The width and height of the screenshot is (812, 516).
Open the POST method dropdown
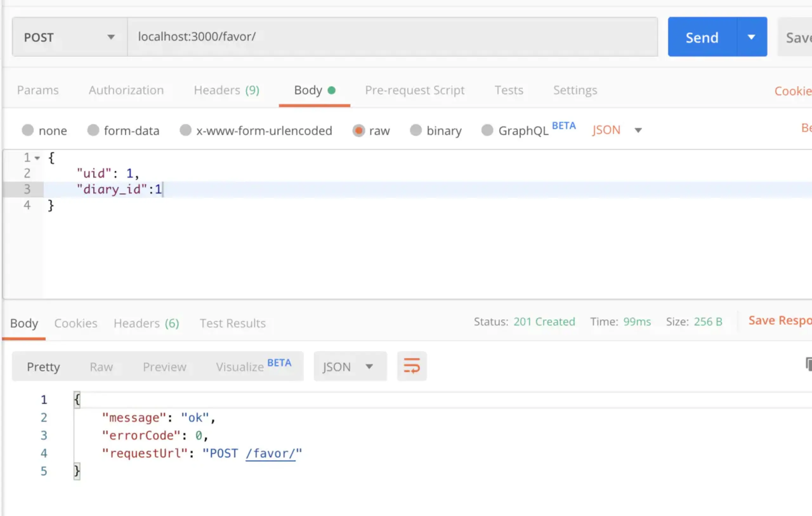pos(70,37)
